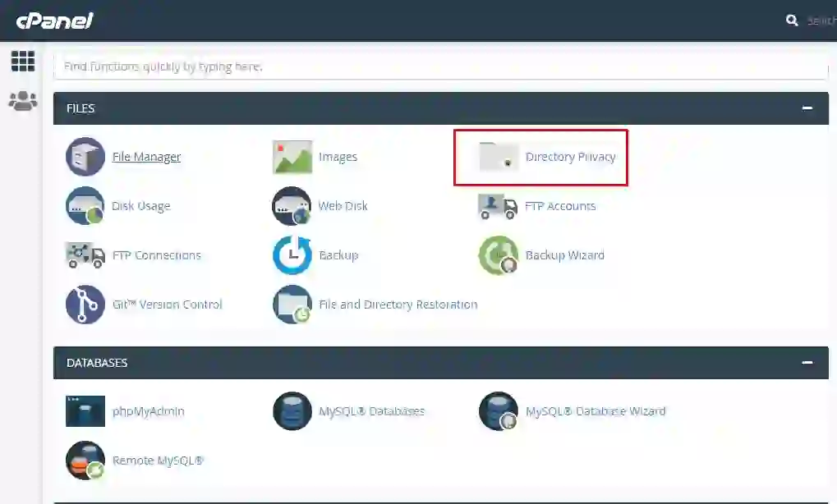The height and width of the screenshot is (504, 837).
Task: Click the Git Version Control icon
Action: click(x=85, y=305)
